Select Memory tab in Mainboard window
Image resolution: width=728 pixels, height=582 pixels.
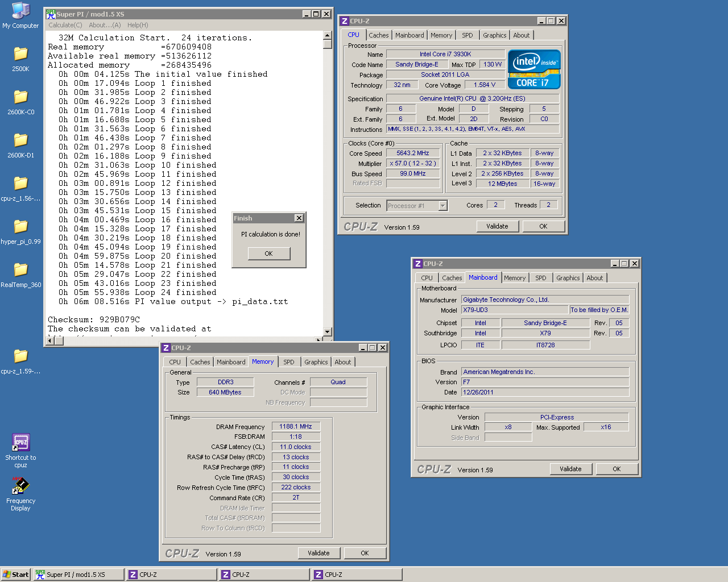tap(515, 278)
